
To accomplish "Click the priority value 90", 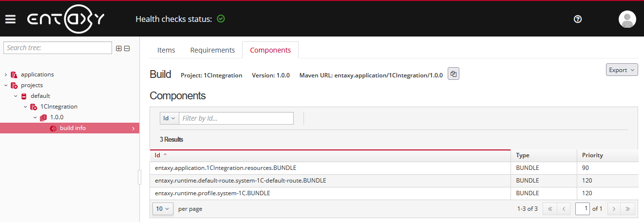I will (586, 168).
